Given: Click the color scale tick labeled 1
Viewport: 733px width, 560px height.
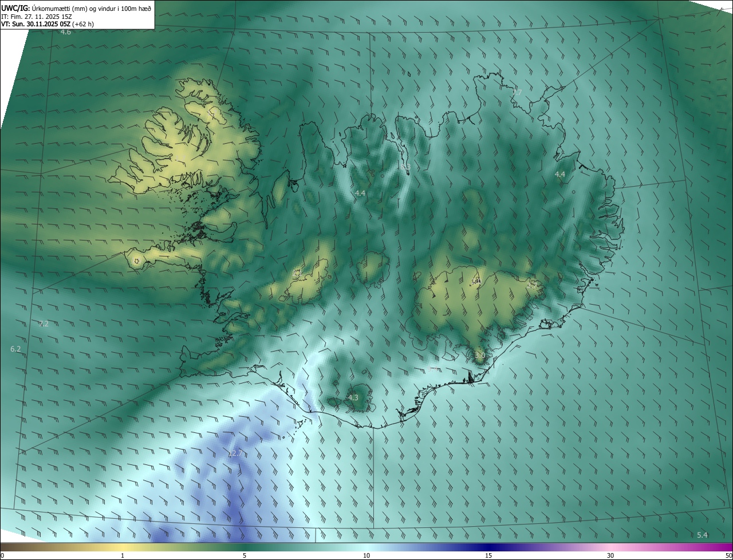Looking at the screenshot, I should [123, 555].
